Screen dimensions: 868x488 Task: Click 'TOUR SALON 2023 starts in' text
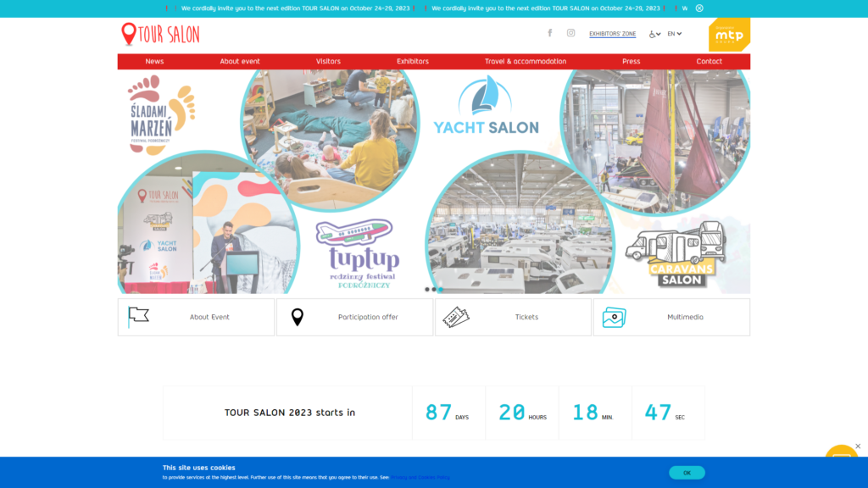pyautogui.click(x=290, y=413)
